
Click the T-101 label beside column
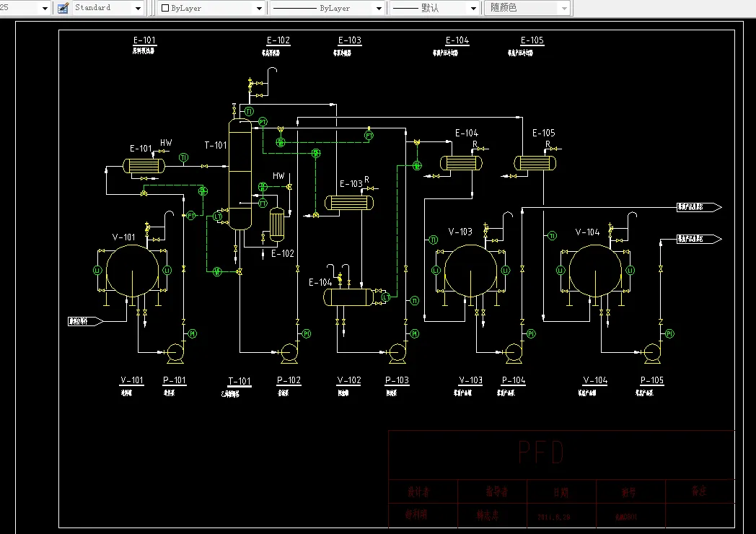tap(216, 145)
